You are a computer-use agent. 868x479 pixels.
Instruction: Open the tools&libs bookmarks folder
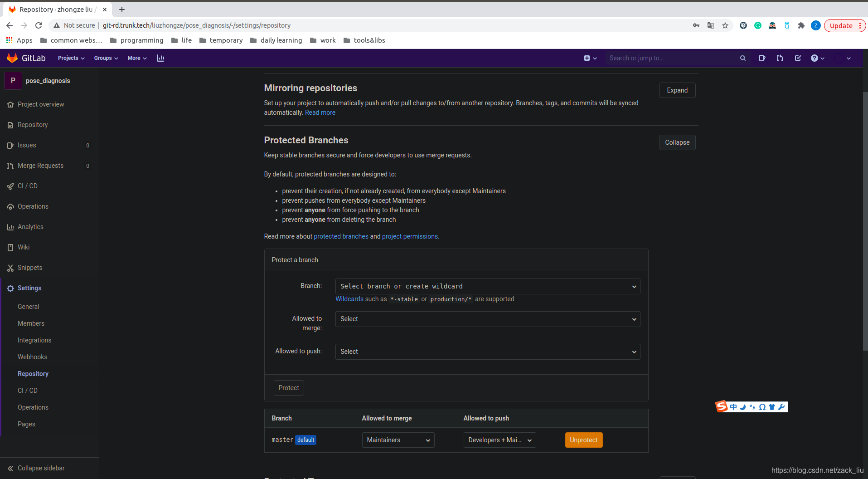pyautogui.click(x=364, y=40)
